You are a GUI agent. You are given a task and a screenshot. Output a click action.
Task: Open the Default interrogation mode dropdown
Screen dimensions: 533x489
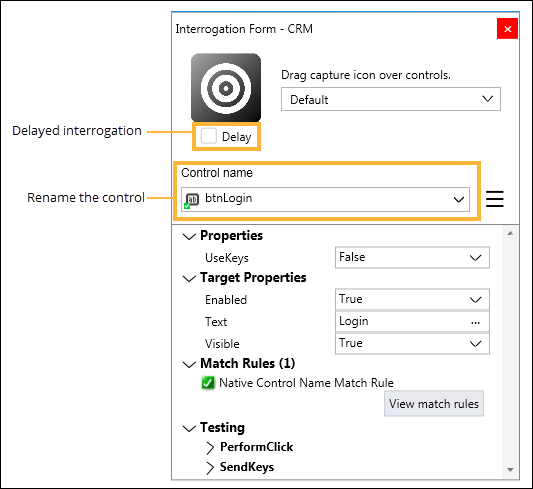point(391,99)
